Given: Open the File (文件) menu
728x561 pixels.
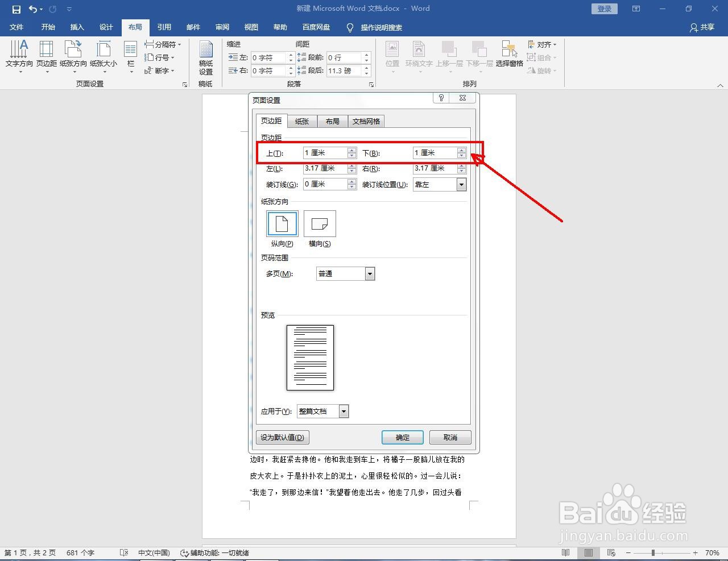Looking at the screenshot, I should coord(16,27).
